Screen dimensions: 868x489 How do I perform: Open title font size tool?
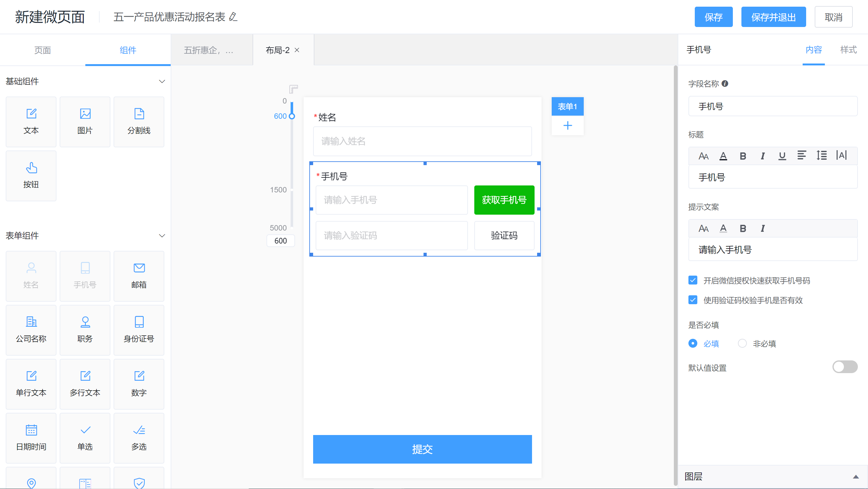(x=704, y=156)
